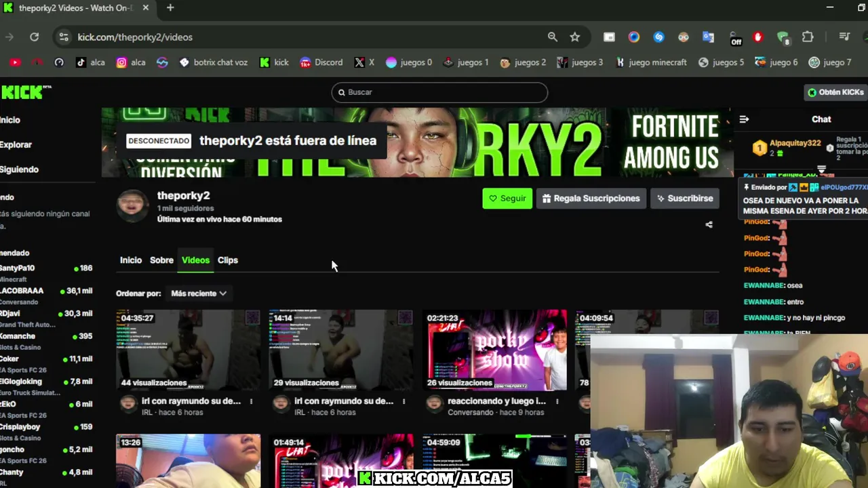This screenshot has height=488, width=868.
Task: Open the Discord bookmark
Action: pos(321,62)
